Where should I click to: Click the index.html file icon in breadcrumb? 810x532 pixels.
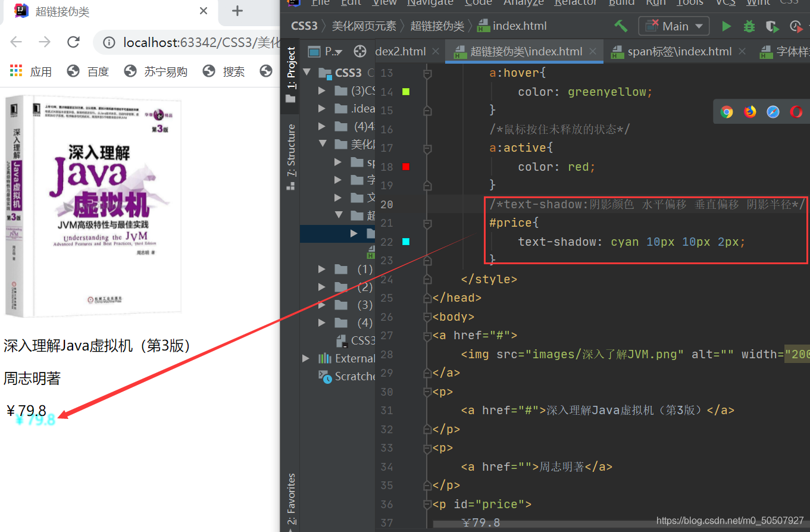(x=483, y=26)
